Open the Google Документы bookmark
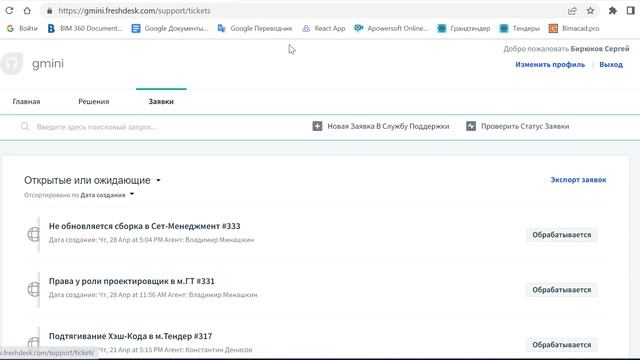 170,29
